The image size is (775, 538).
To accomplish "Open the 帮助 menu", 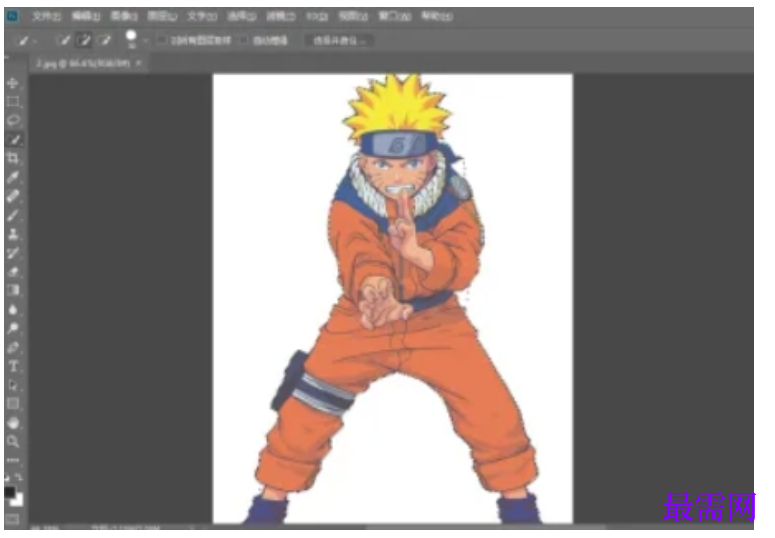I will pyautogui.click(x=436, y=16).
